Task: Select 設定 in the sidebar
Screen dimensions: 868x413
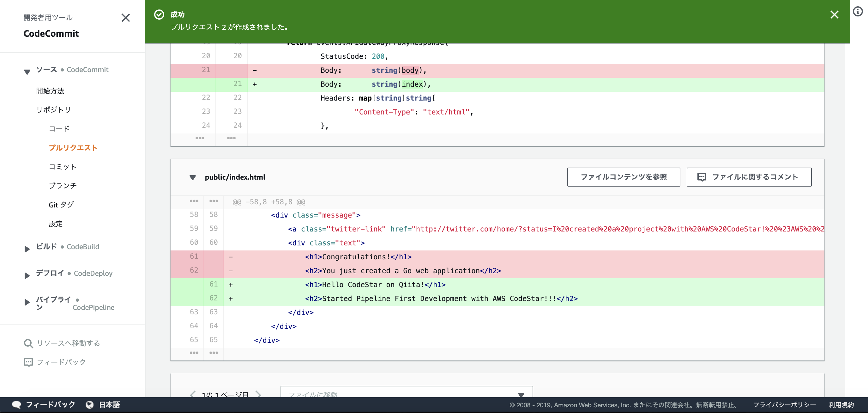Action: (56, 224)
